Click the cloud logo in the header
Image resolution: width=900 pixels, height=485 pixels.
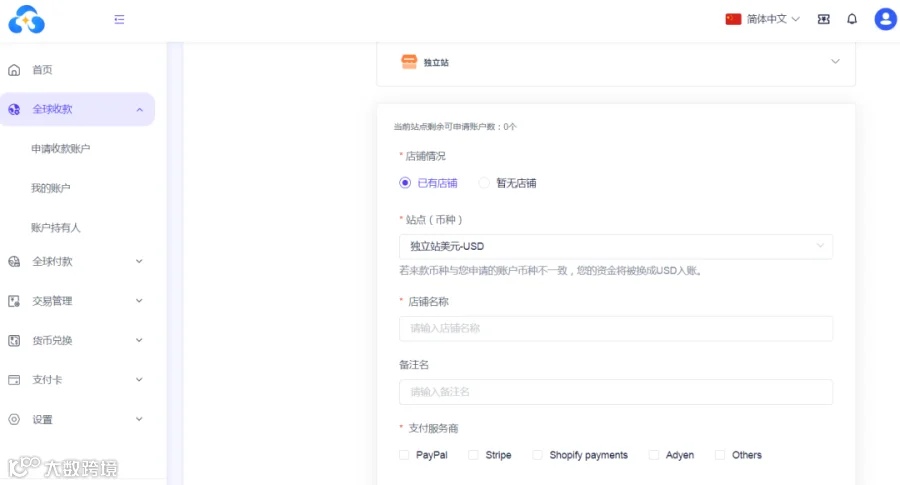26,20
